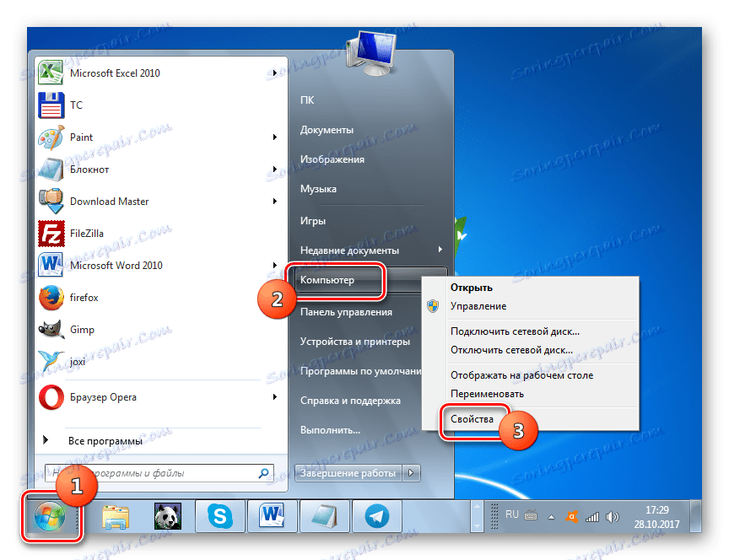Open Документы link
This screenshot has width=729, height=560.
point(327,130)
